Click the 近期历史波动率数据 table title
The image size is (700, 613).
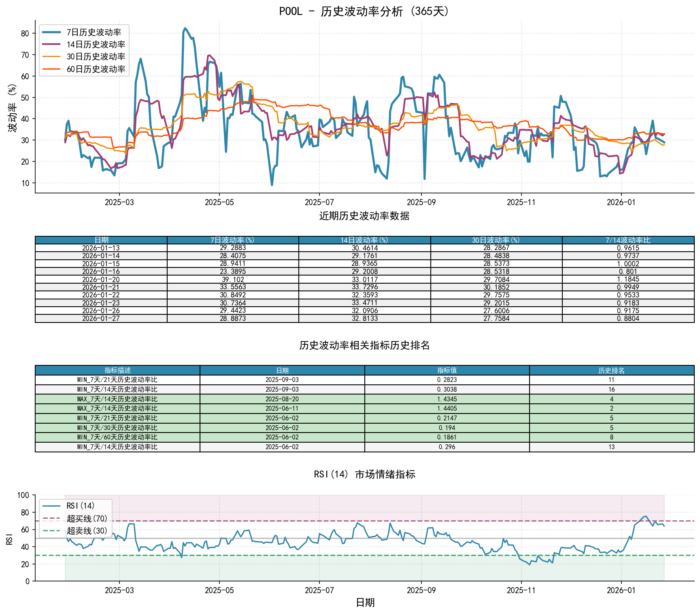[x=364, y=216]
